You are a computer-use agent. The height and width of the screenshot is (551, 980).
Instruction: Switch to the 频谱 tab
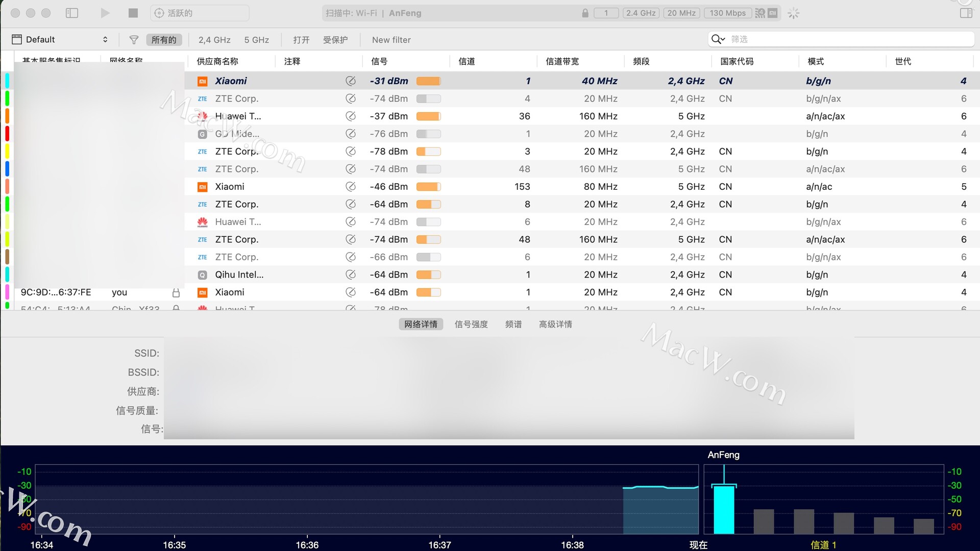click(513, 324)
